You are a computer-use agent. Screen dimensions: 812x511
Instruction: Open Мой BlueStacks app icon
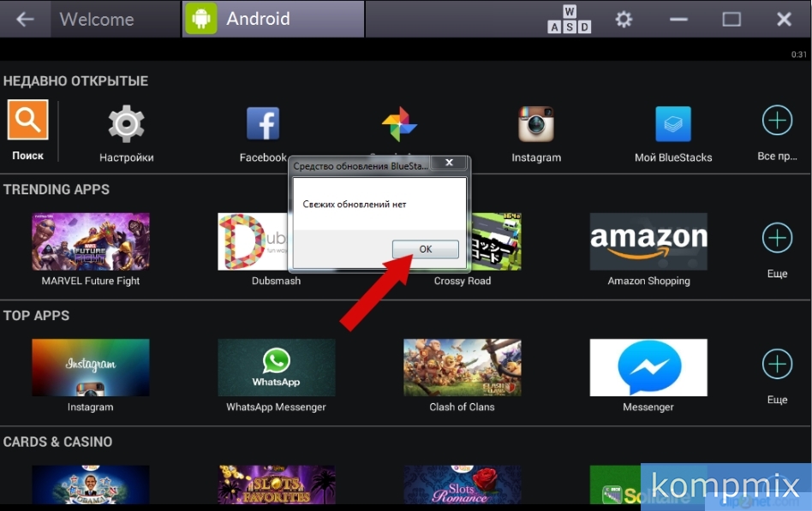pos(672,124)
